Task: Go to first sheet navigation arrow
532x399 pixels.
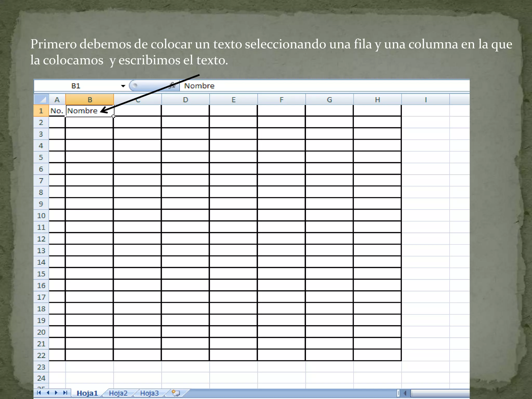Action: [x=39, y=393]
